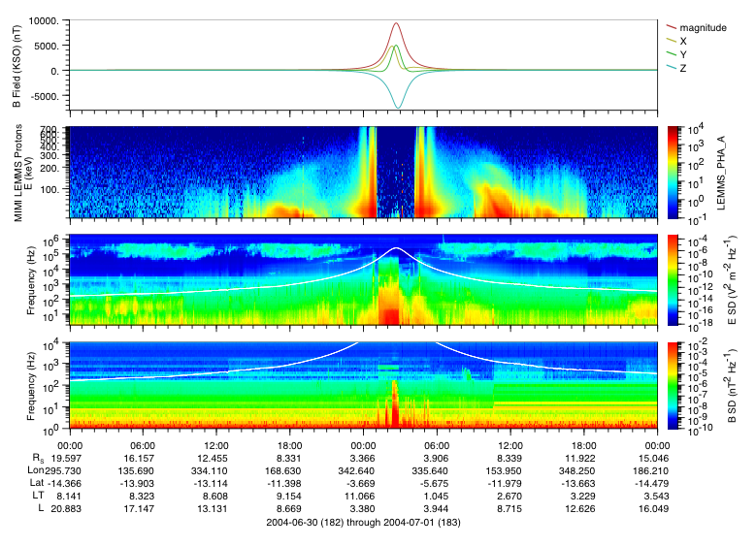
Task: Click the E SD color bar
Action: pyautogui.click(x=673, y=279)
